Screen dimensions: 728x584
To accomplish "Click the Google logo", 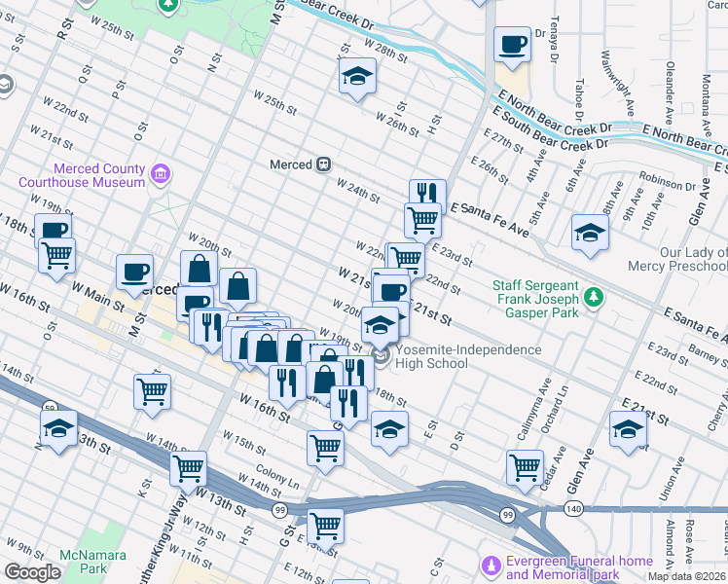I will pyautogui.click(x=33, y=572).
